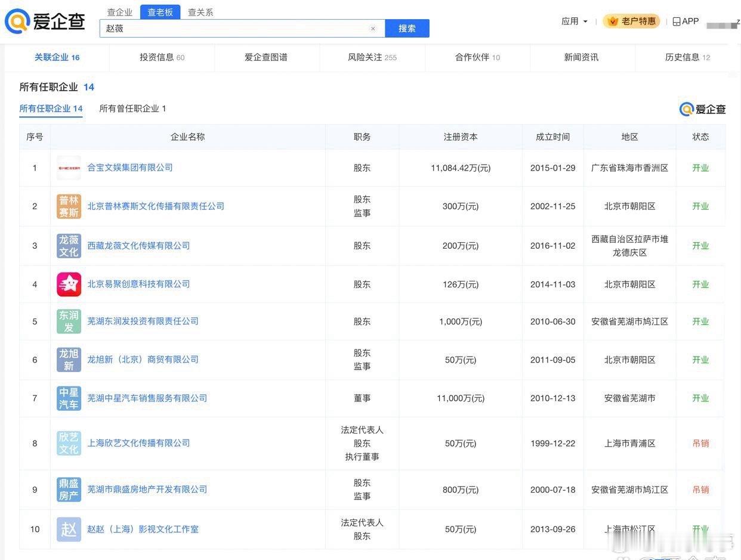
Task: Open 芜湖东润发投资有限责任公司 link
Action: pyautogui.click(x=143, y=321)
